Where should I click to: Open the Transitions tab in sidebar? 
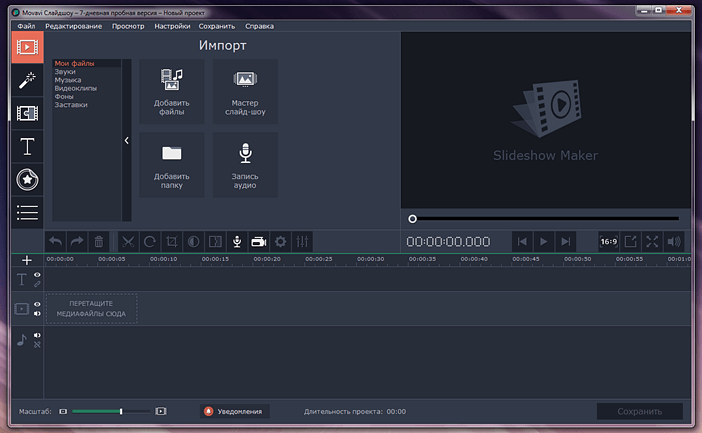[x=27, y=113]
